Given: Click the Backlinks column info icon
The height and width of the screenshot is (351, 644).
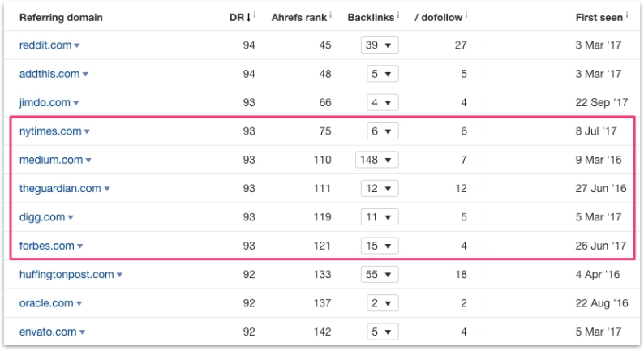Looking at the screenshot, I should click(x=400, y=15).
